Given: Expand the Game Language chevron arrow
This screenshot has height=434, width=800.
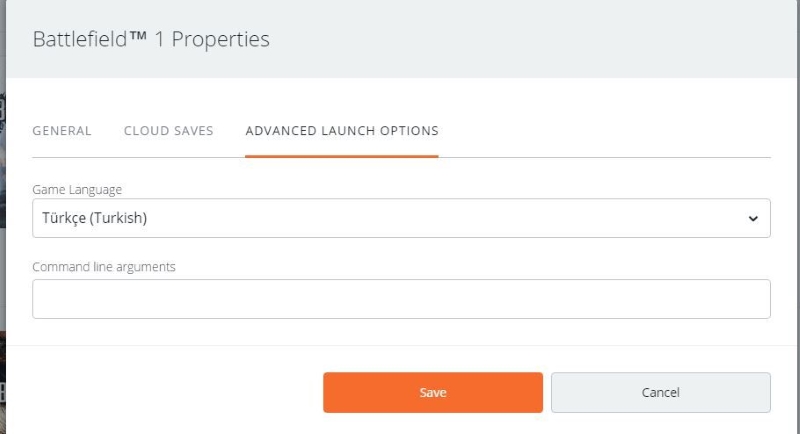Looking at the screenshot, I should coord(753,219).
